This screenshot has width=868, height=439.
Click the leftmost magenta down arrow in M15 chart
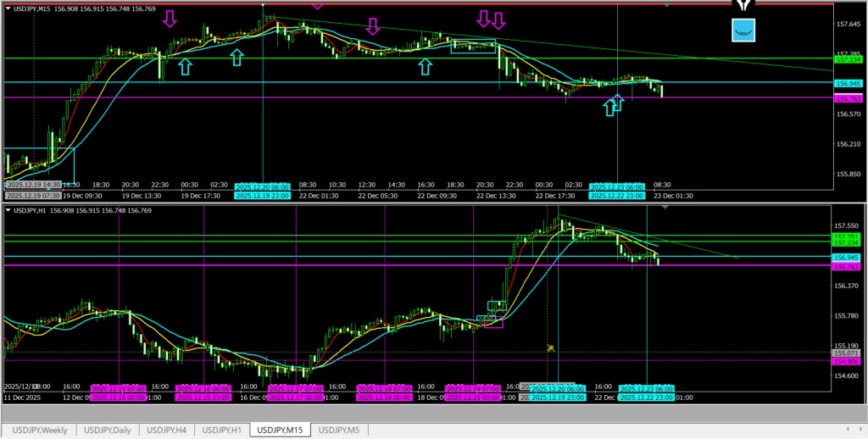[170, 19]
